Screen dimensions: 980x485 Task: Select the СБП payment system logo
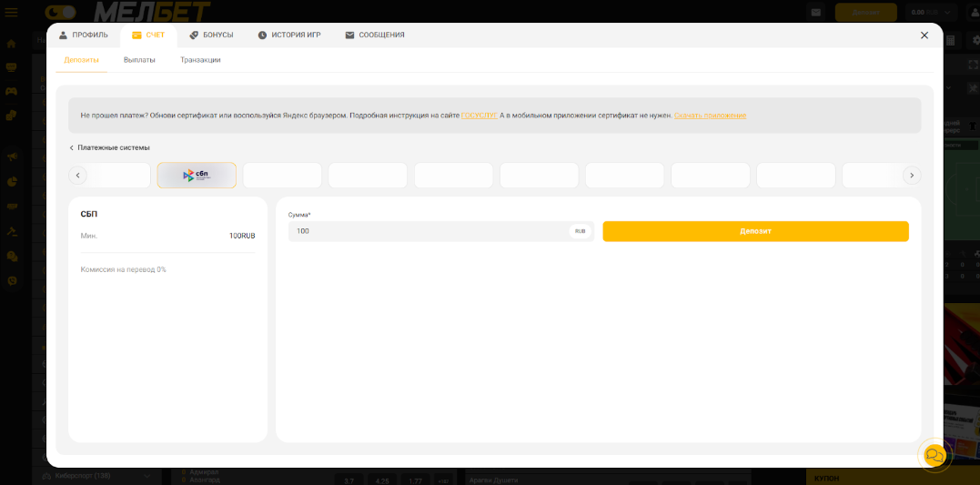point(197,175)
